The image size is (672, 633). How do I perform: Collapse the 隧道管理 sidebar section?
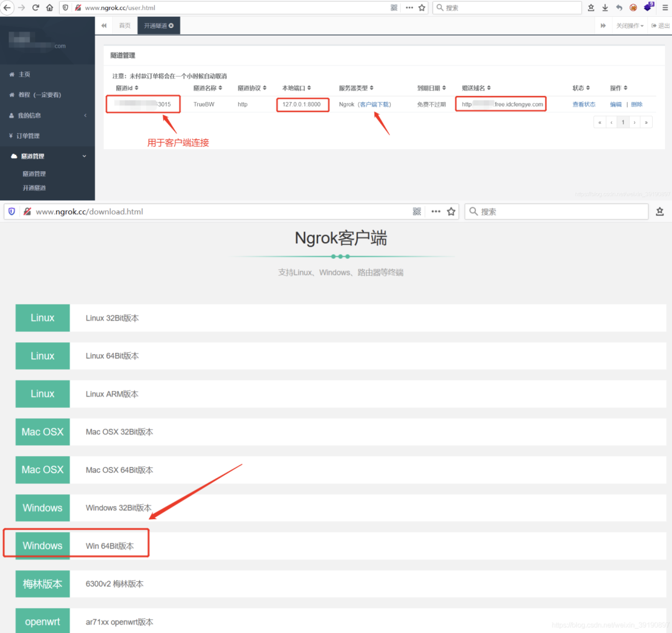(x=47, y=156)
